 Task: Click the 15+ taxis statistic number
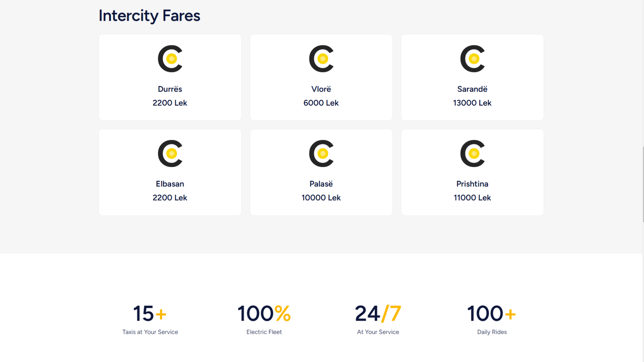tap(150, 313)
